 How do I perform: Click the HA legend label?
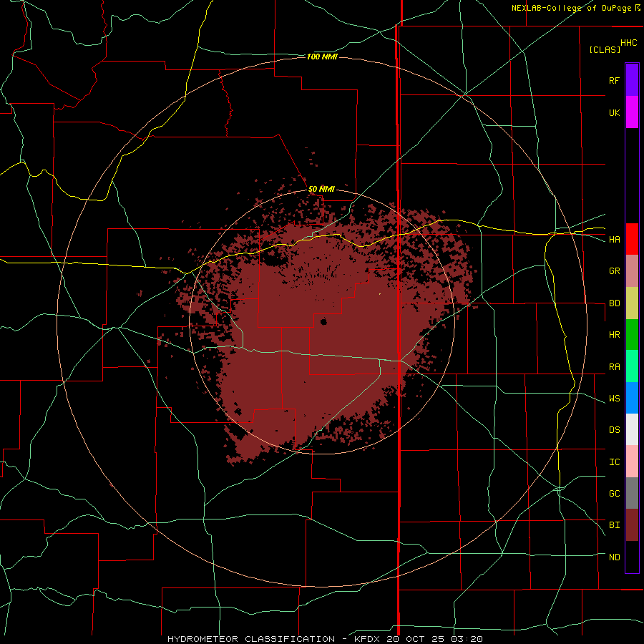click(x=614, y=240)
